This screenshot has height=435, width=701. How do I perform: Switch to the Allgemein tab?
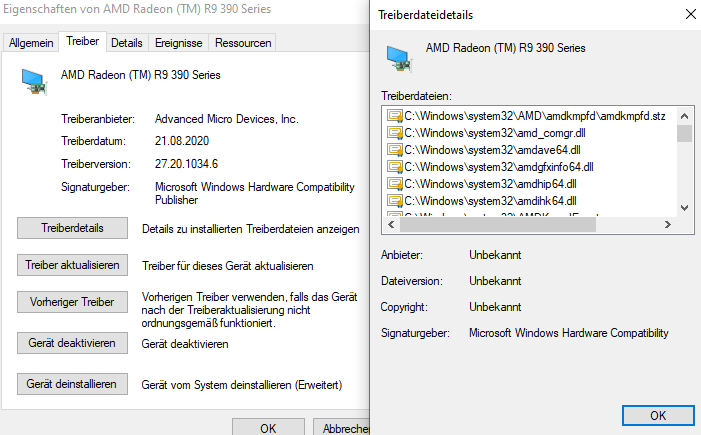coord(31,43)
